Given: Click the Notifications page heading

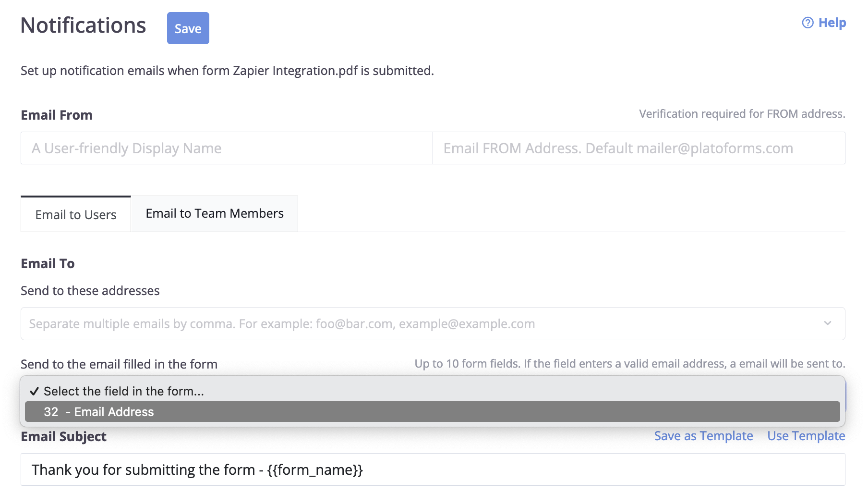Looking at the screenshot, I should [x=83, y=25].
